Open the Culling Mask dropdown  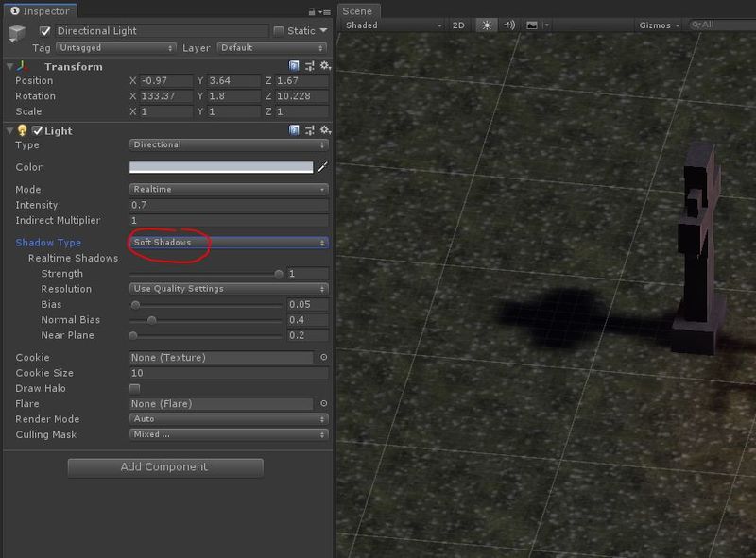229,434
